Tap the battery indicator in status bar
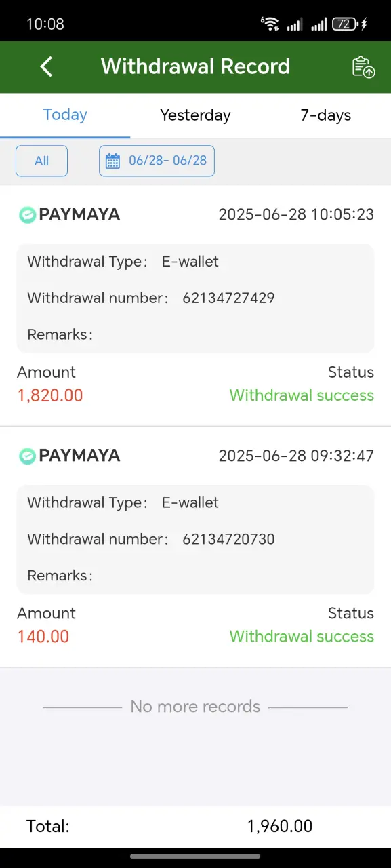391x868 pixels. [349, 24]
